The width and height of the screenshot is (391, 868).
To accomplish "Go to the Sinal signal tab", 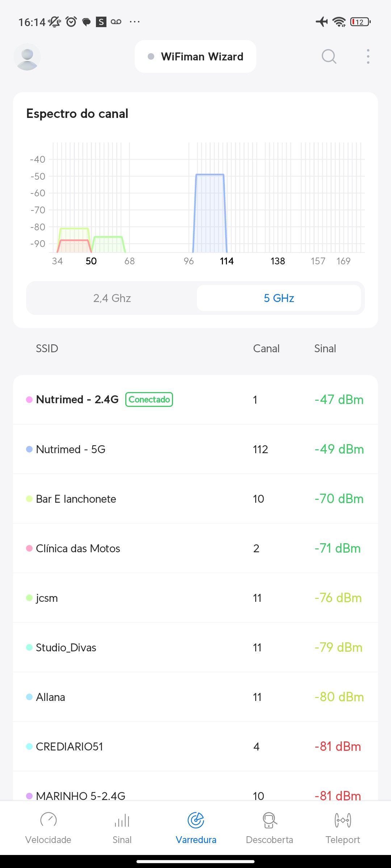I will [122, 827].
